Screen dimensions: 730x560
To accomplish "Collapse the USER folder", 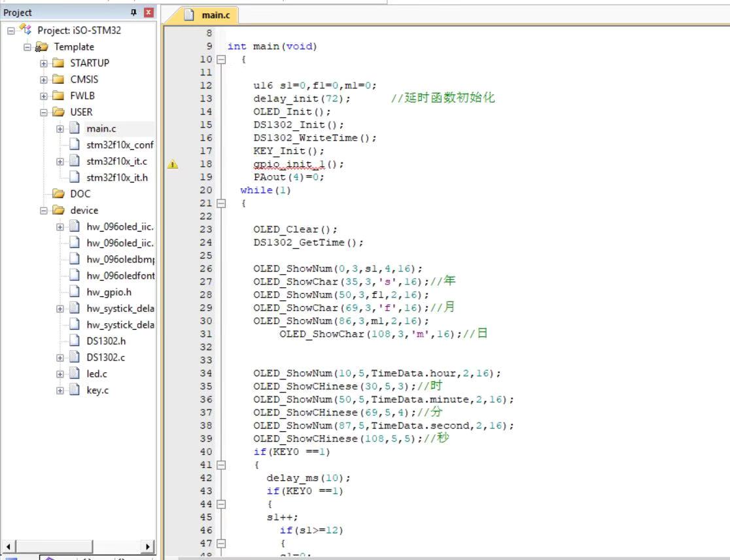I will click(44, 112).
